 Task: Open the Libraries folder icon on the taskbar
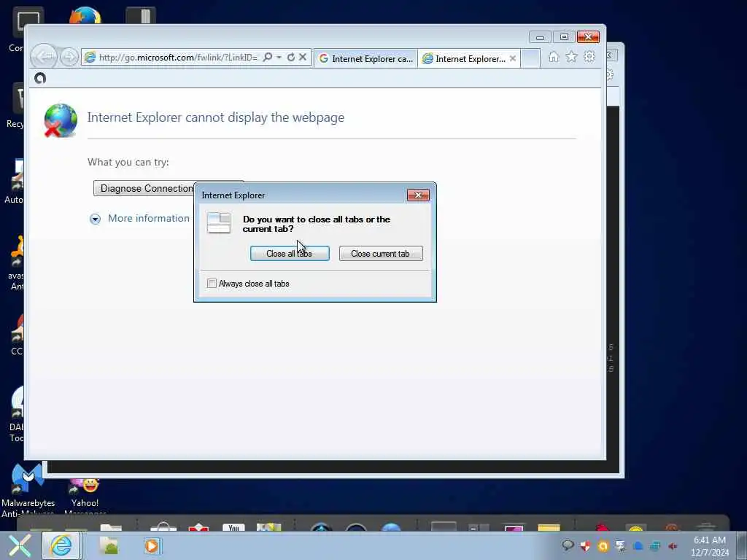point(109,545)
